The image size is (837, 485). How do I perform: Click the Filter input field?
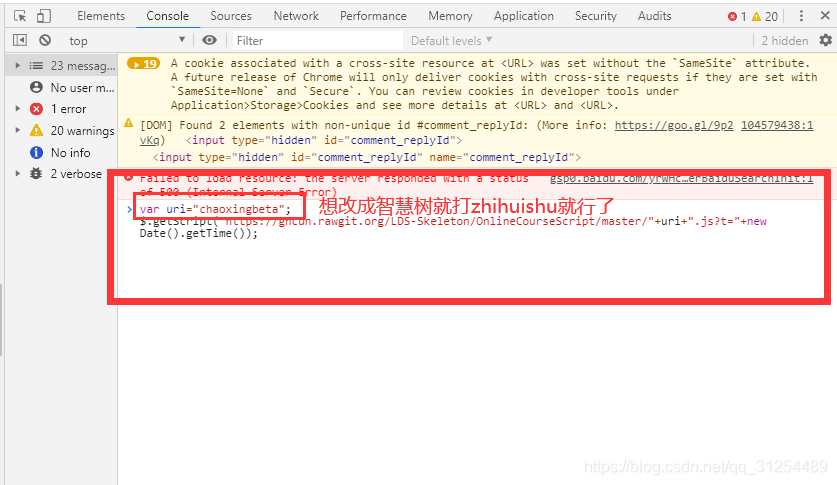[318, 41]
